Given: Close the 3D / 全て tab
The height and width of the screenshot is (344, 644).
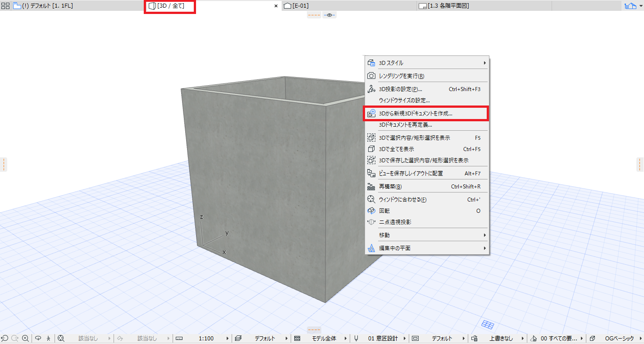Looking at the screenshot, I should pos(276,6).
